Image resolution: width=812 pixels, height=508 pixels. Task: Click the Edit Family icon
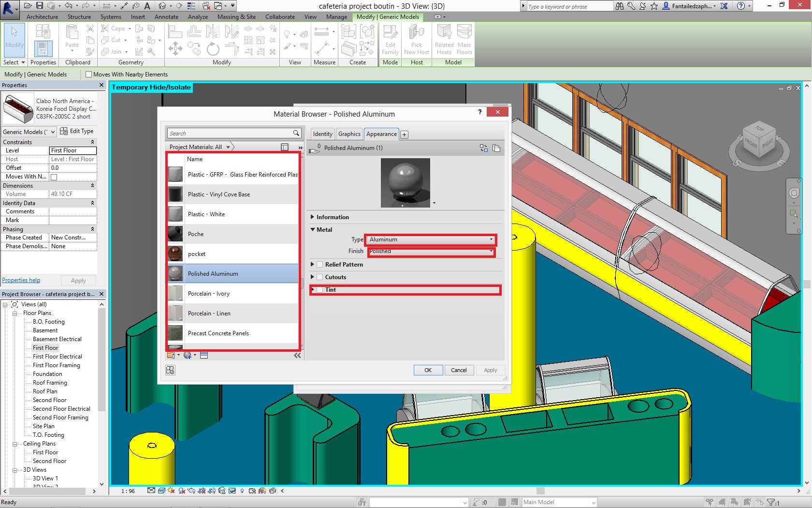coord(390,40)
